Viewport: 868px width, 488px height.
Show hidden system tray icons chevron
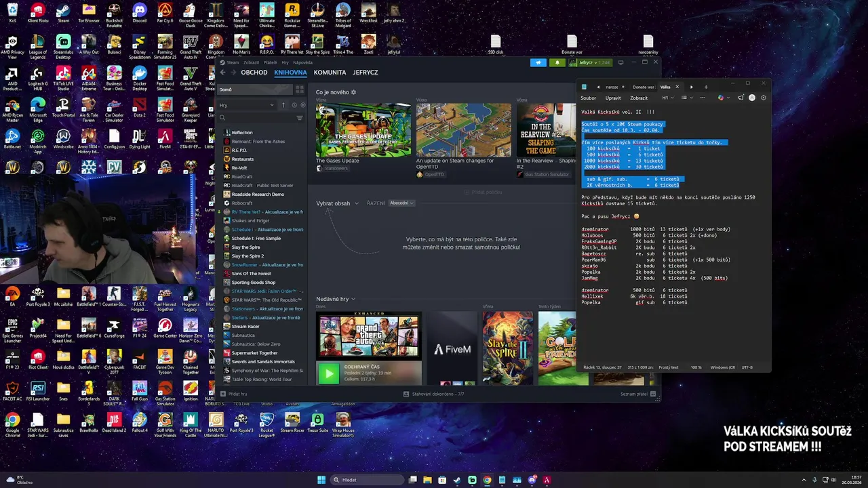coord(804,480)
